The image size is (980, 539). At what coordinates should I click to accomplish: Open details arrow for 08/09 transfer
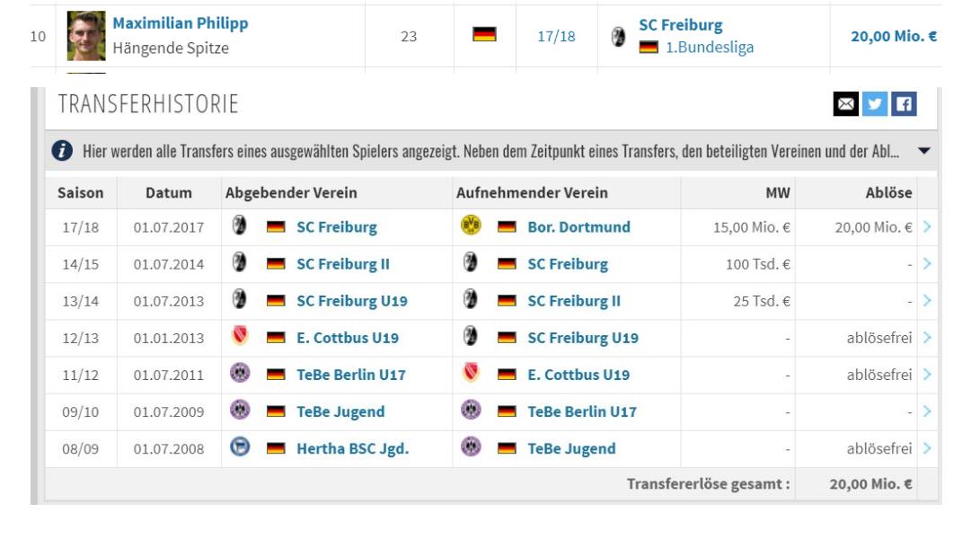pyautogui.click(x=927, y=448)
